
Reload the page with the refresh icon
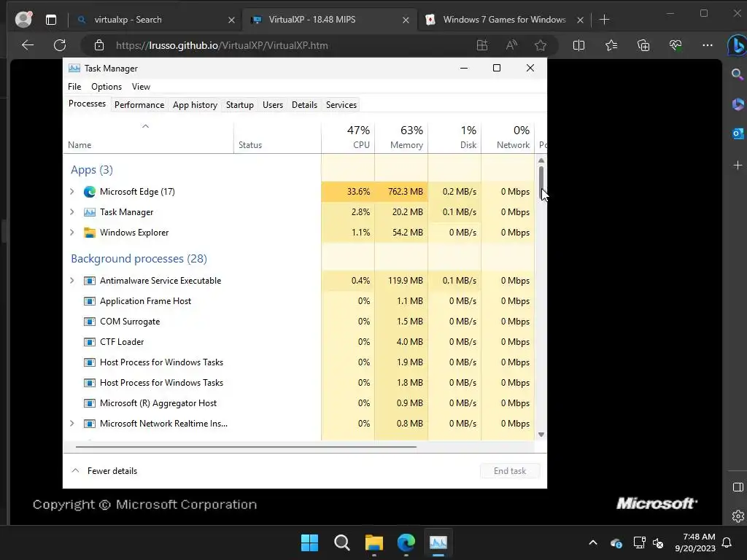tap(60, 45)
